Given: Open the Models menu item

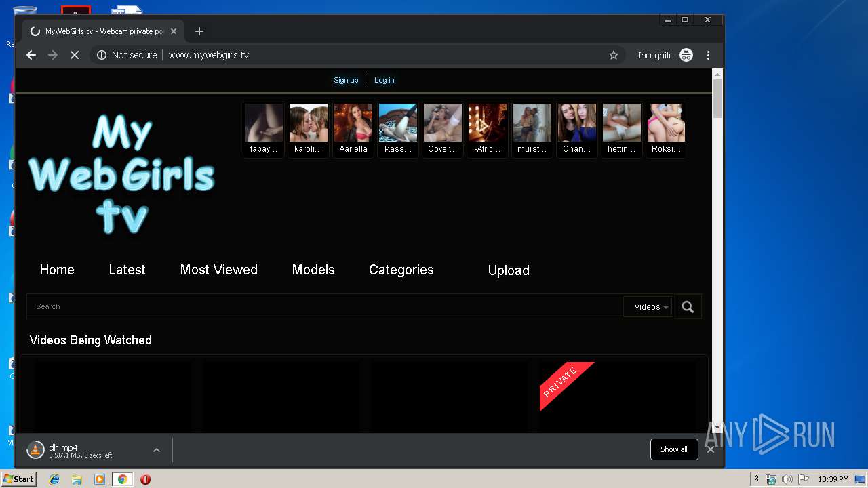Looking at the screenshot, I should 313,270.
